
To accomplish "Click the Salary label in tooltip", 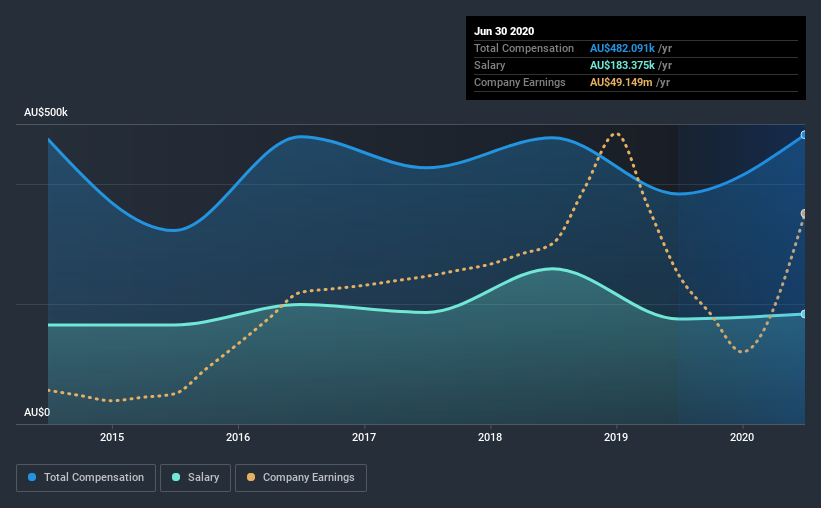I will 490,65.
